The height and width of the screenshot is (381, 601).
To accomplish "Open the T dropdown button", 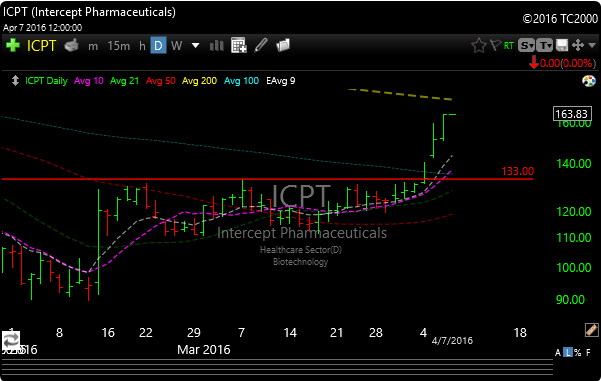I will pos(545,46).
